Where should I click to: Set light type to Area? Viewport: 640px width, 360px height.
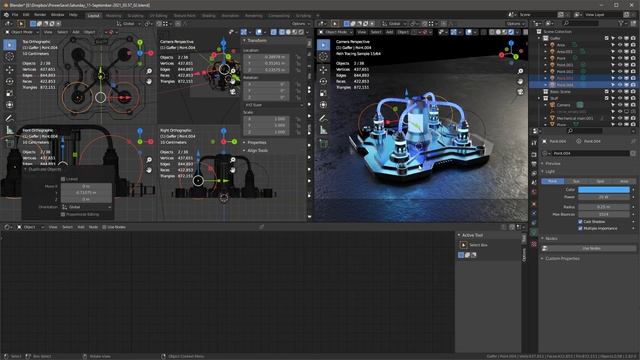pos(624,181)
